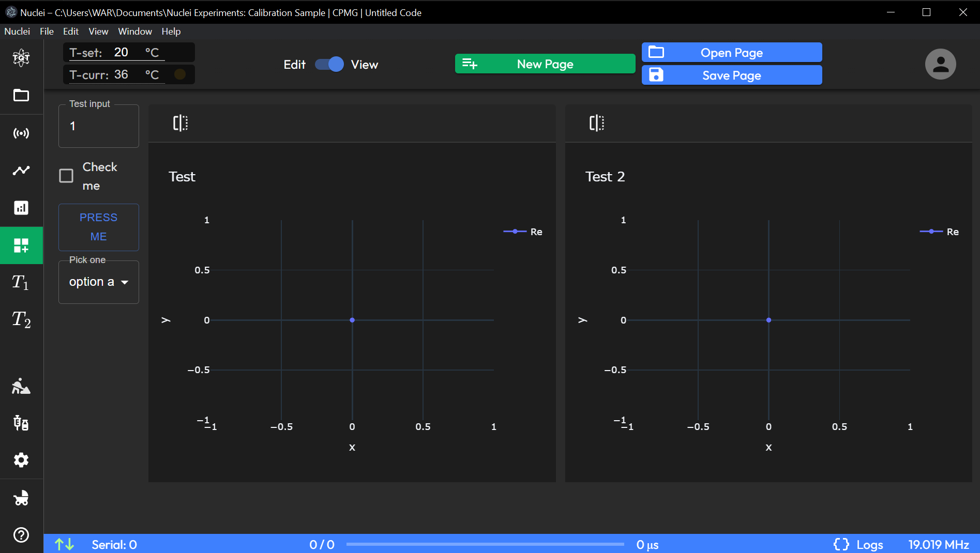Image resolution: width=980 pixels, height=553 pixels.
Task: Open the line chart icon in sidebar
Action: 21,170
